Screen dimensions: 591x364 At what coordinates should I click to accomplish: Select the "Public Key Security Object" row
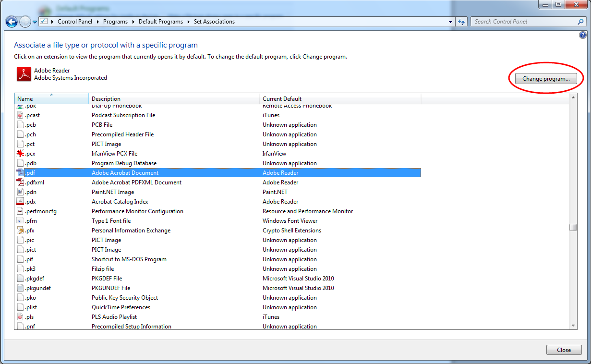pos(218,298)
